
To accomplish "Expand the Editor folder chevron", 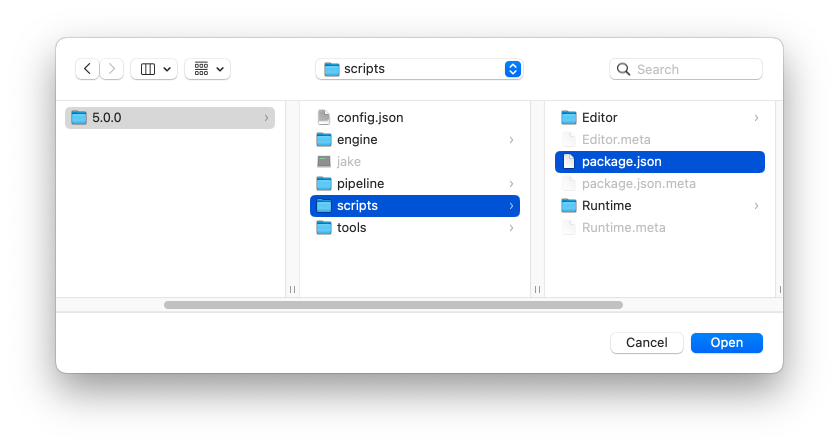I will point(756,118).
